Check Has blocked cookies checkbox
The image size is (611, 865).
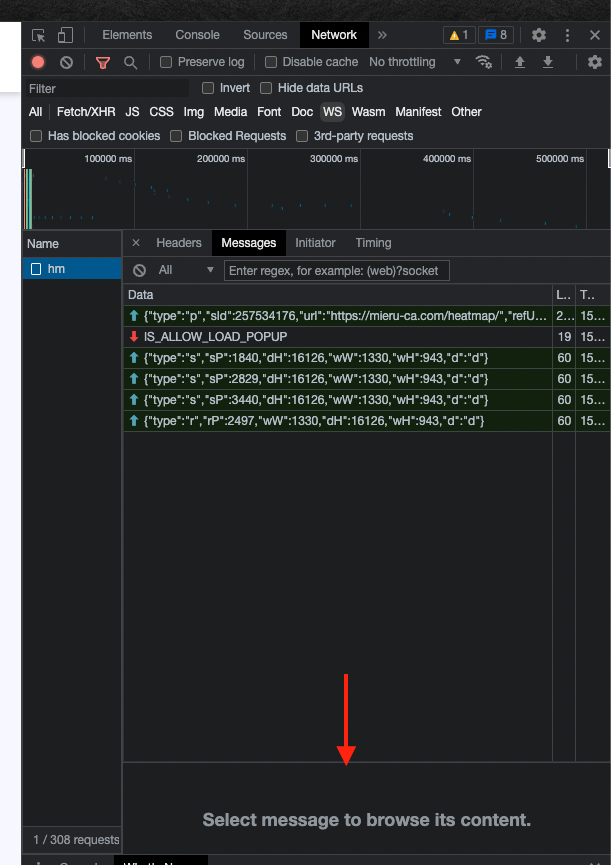[x=36, y=136]
